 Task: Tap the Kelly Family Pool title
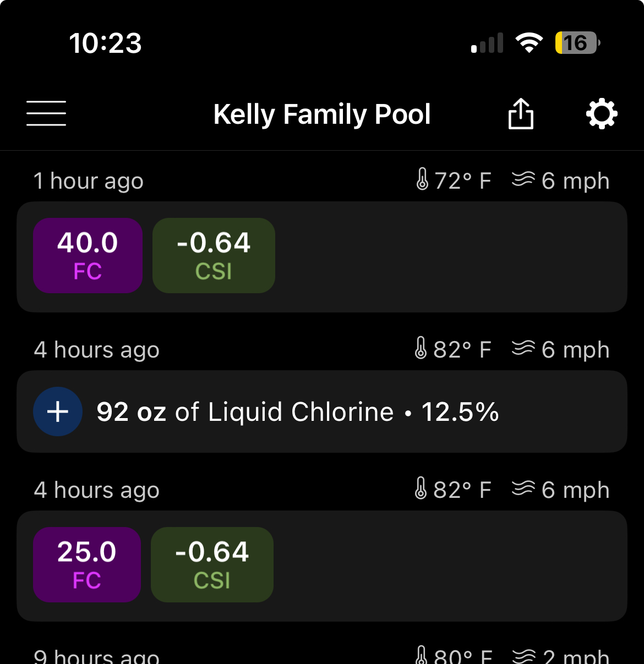click(322, 114)
